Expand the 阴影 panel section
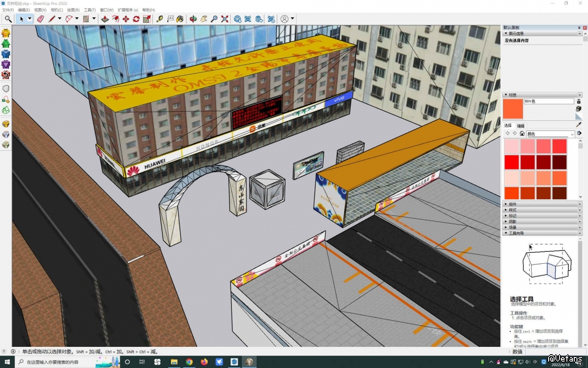Viewport: 588px width, 368px height. tap(513, 221)
